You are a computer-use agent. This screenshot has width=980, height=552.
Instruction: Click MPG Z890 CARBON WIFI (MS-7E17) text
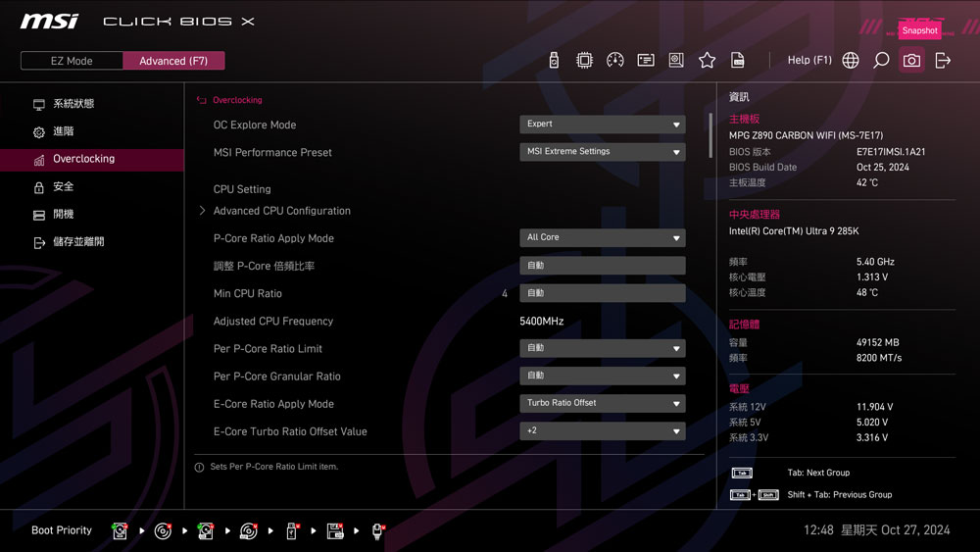(806, 135)
